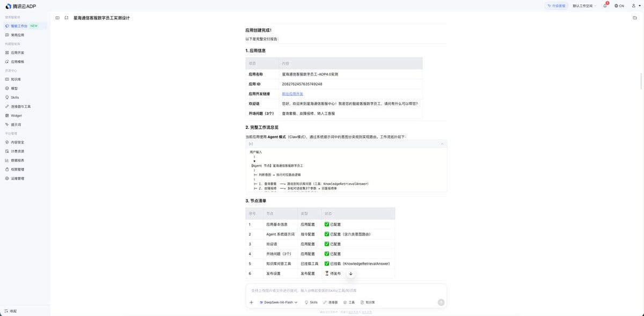The width and height of the screenshot is (644, 316).
Task: Click the scroll-to-bottom arrow button
Action: (350, 274)
